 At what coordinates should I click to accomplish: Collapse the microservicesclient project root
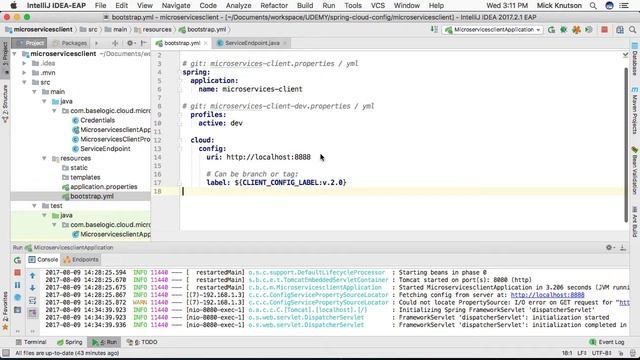point(15,54)
